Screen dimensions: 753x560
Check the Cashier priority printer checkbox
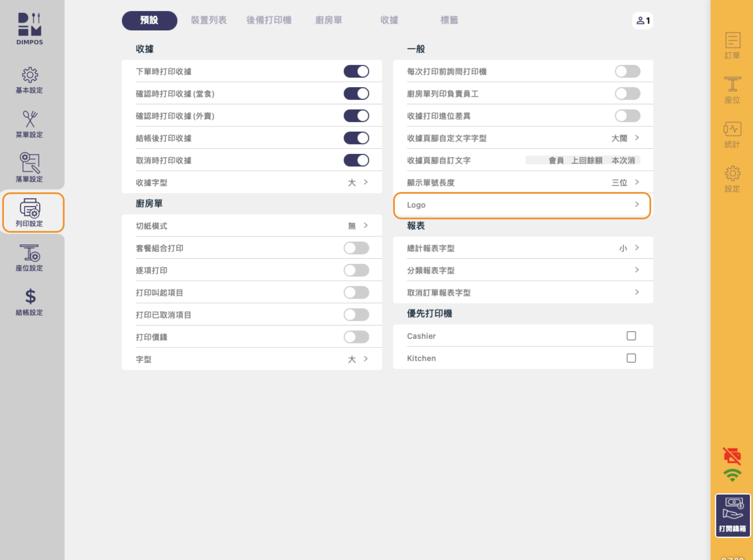tap(631, 336)
